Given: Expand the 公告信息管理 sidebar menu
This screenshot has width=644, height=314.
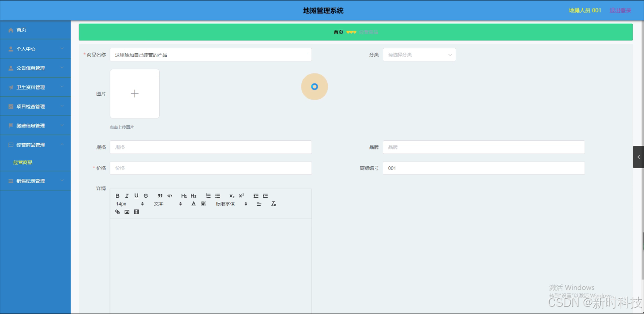Looking at the screenshot, I should point(35,68).
